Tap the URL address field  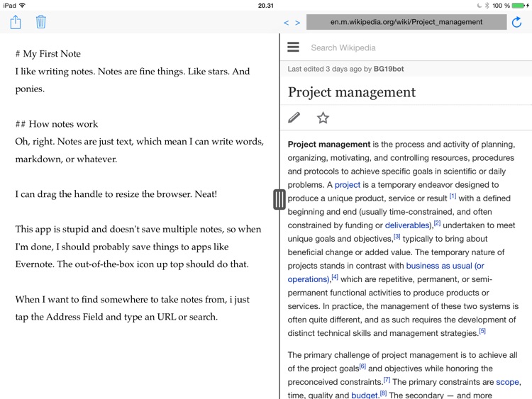(405, 22)
